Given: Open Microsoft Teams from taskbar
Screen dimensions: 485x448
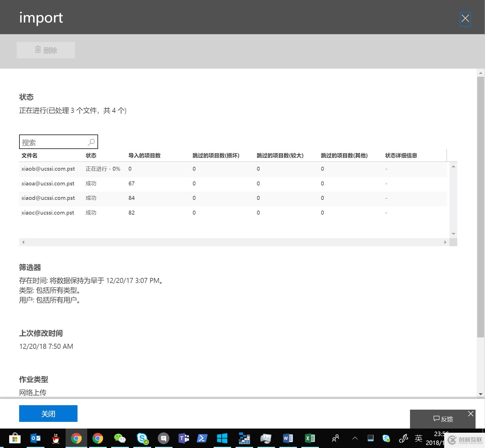Looking at the screenshot, I should [184, 439].
